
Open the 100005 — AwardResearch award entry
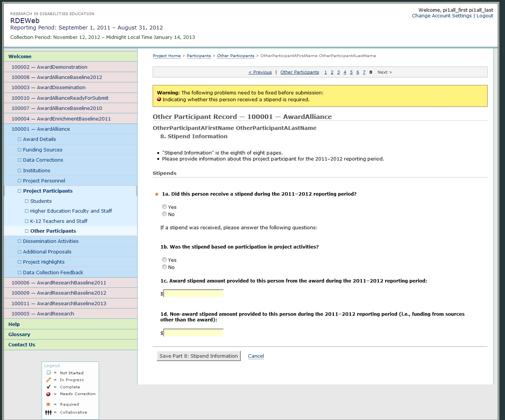[42, 314]
